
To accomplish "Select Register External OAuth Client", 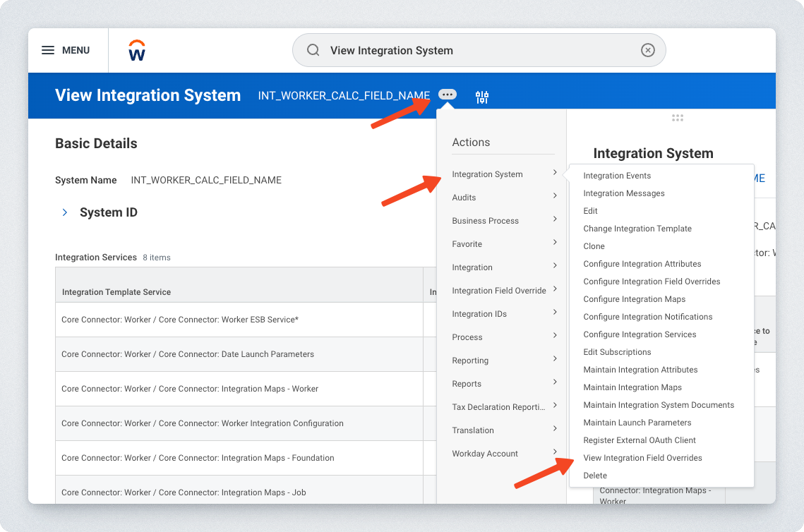I will [x=640, y=440].
